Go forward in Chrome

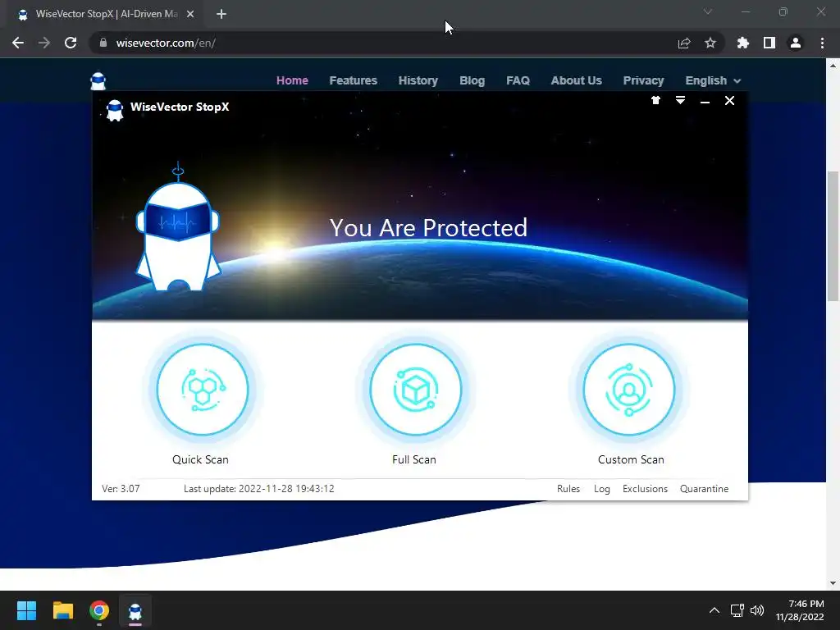[44, 43]
